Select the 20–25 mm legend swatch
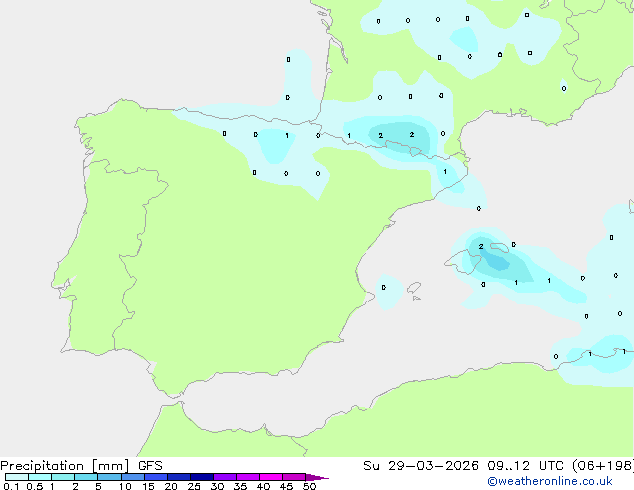This screenshot has height=490, width=634. point(178,477)
